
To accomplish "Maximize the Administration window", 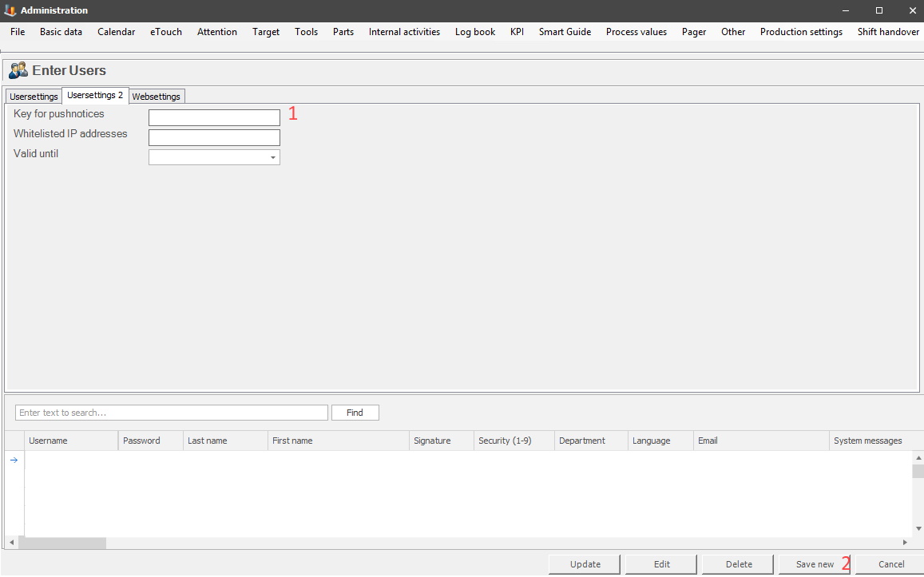I will click(x=879, y=10).
